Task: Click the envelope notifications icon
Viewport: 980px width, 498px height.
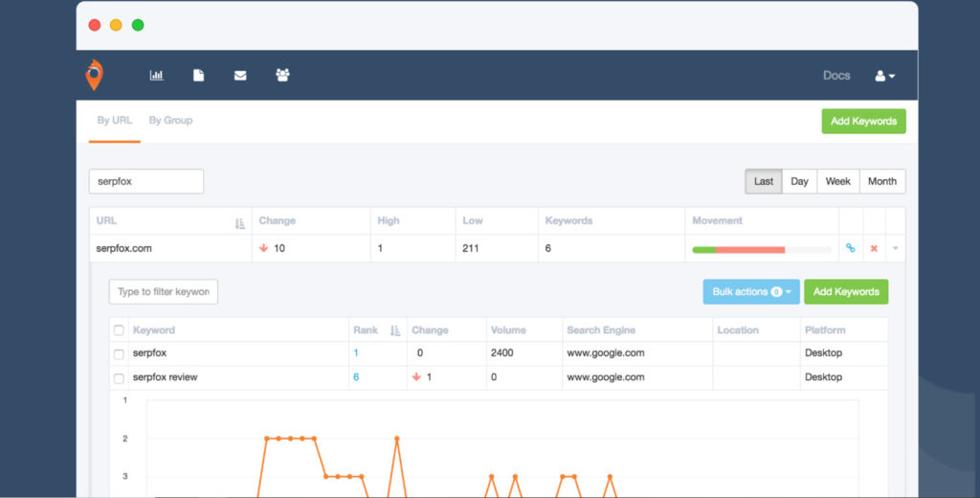Action: click(240, 76)
